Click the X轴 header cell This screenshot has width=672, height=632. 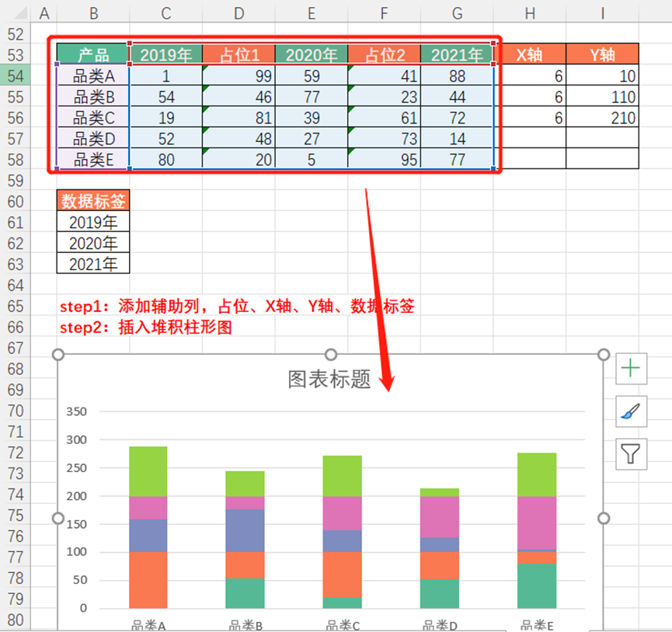[530, 54]
